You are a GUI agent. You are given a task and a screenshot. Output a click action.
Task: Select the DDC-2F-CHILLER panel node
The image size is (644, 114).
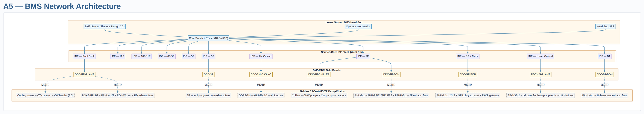click(x=319, y=74)
